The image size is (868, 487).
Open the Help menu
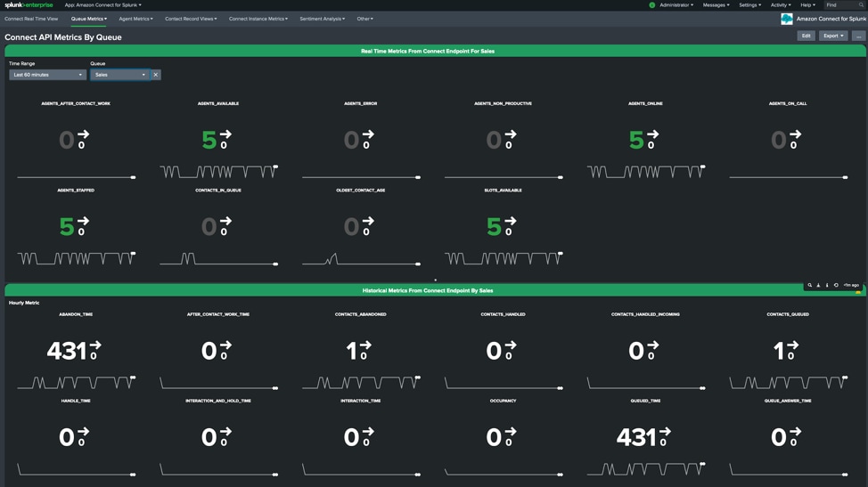point(807,5)
